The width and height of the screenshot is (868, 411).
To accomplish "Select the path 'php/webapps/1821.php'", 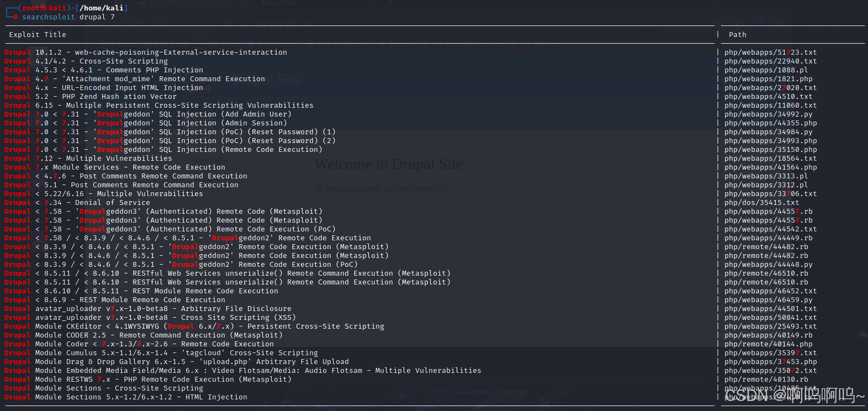I will click(x=769, y=79).
